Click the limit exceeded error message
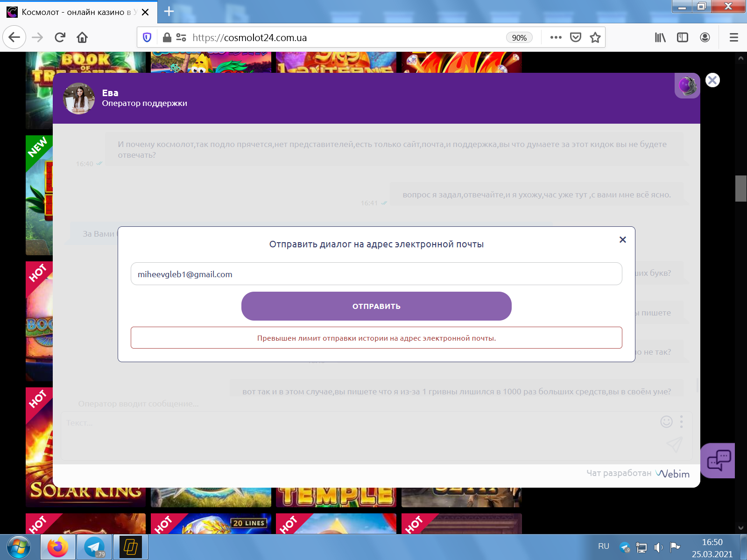 (376, 338)
